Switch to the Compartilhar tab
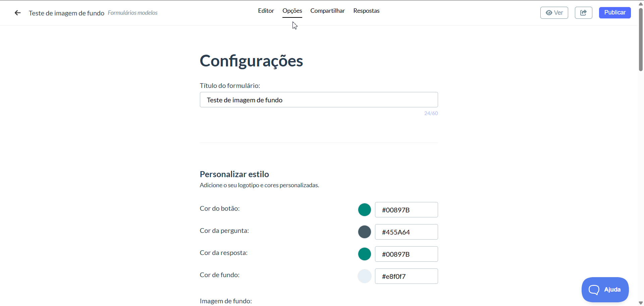This screenshot has width=644, height=306. 327,11
